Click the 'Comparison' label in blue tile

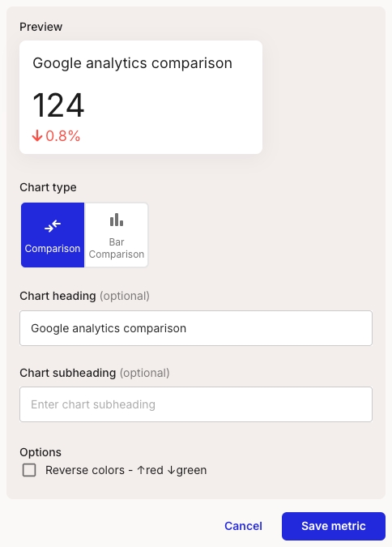click(x=53, y=249)
